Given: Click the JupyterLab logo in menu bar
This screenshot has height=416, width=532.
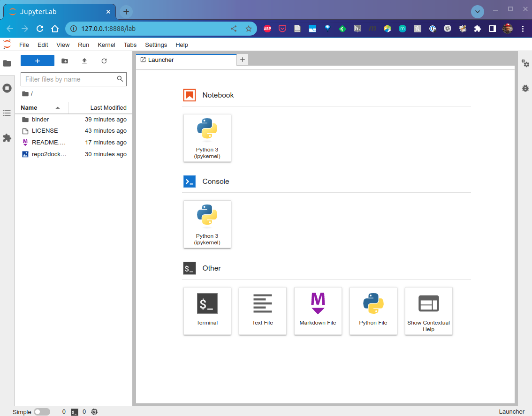Looking at the screenshot, I should (x=7, y=45).
